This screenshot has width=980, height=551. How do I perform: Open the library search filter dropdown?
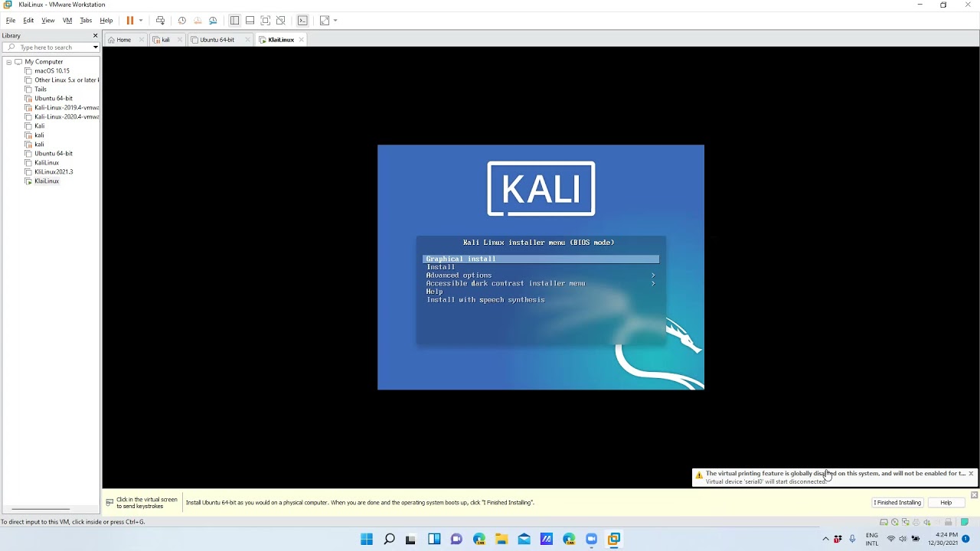[95, 47]
